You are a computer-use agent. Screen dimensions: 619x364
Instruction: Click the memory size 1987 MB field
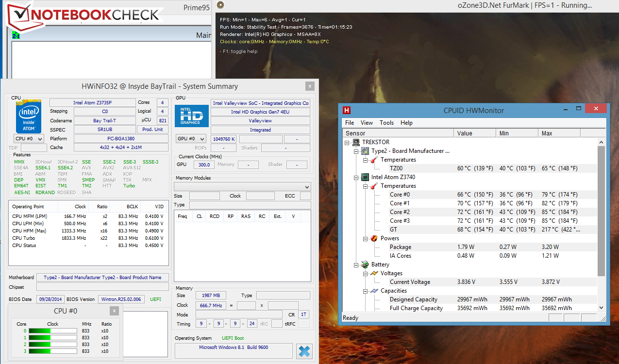pyautogui.click(x=210, y=296)
